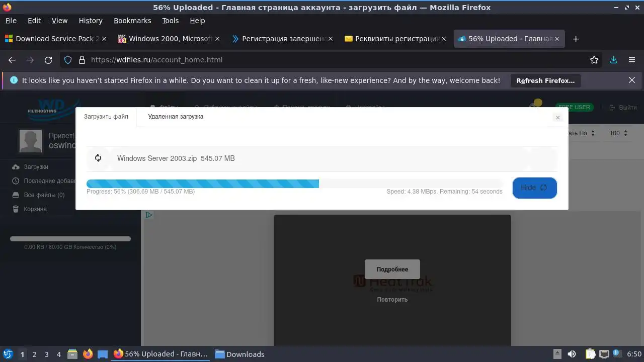Switch to virtual desktop 3

(46, 354)
